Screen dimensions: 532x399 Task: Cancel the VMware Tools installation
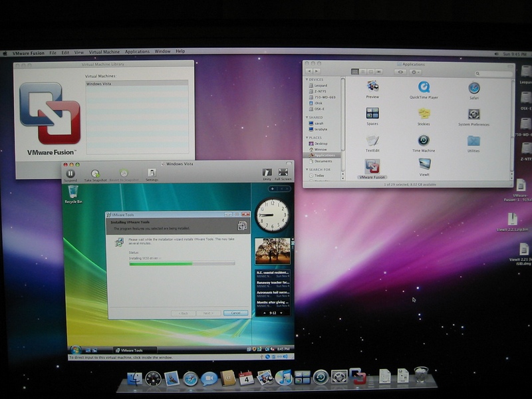[235, 313]
